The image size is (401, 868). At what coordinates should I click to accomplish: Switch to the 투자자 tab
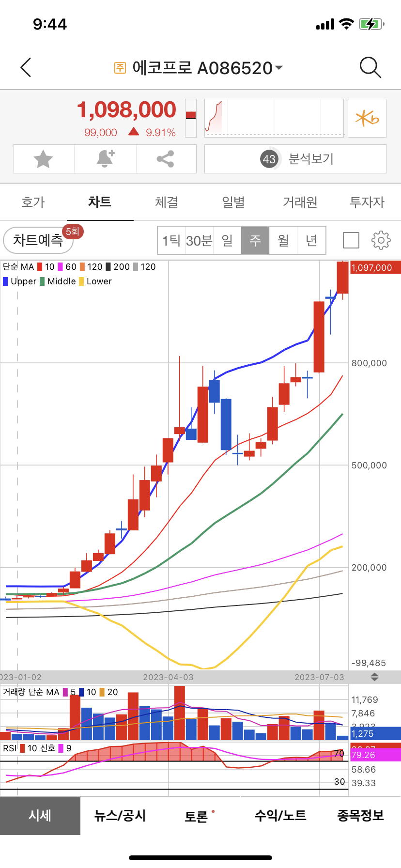click(367, 202)
